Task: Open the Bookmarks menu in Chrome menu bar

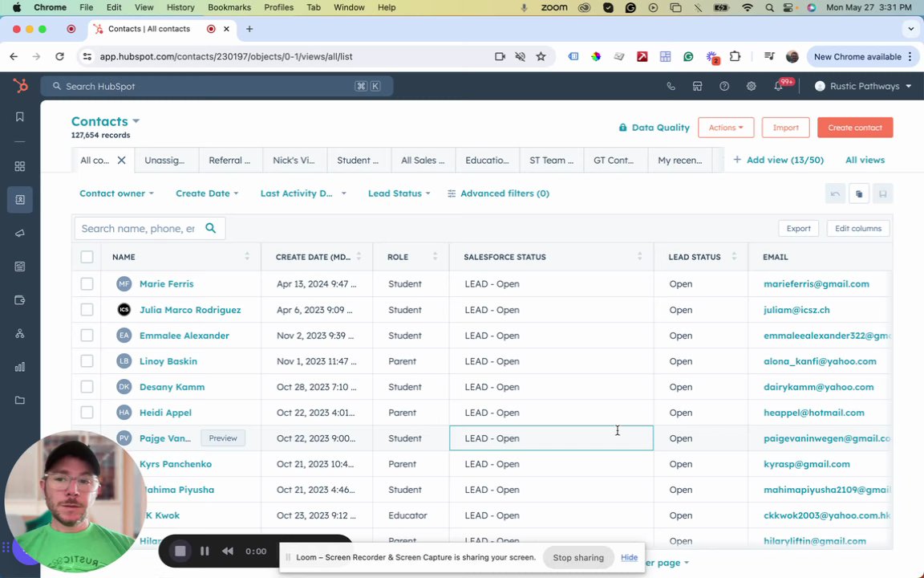Action: tap(229, 8)
